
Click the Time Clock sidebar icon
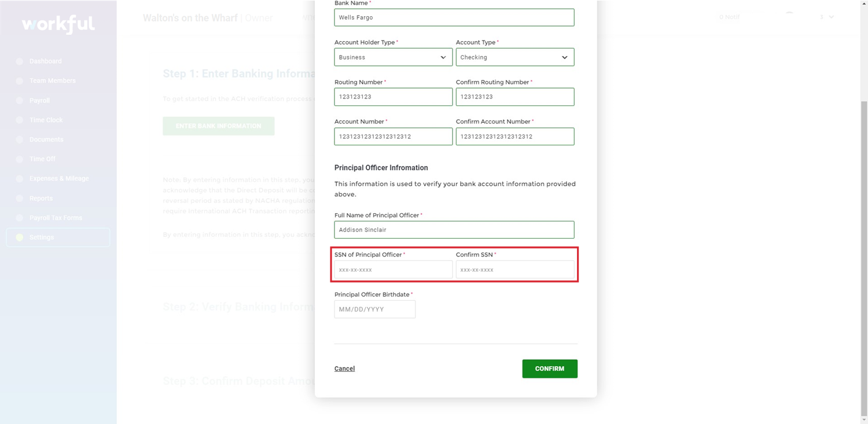click(x=20, y=120)
